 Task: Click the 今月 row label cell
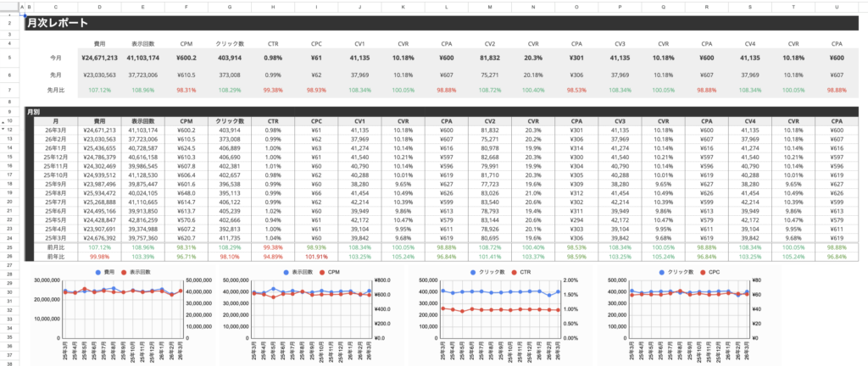pos(56,58)
